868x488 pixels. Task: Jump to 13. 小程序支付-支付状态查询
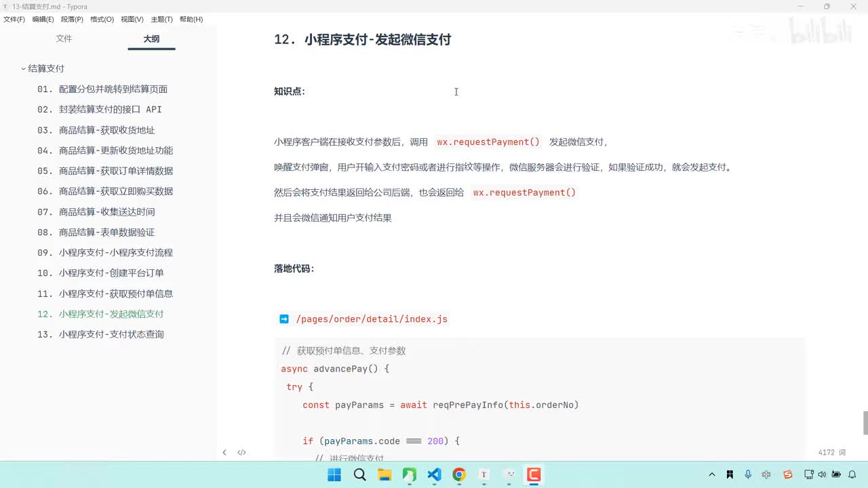coord(100,334)
